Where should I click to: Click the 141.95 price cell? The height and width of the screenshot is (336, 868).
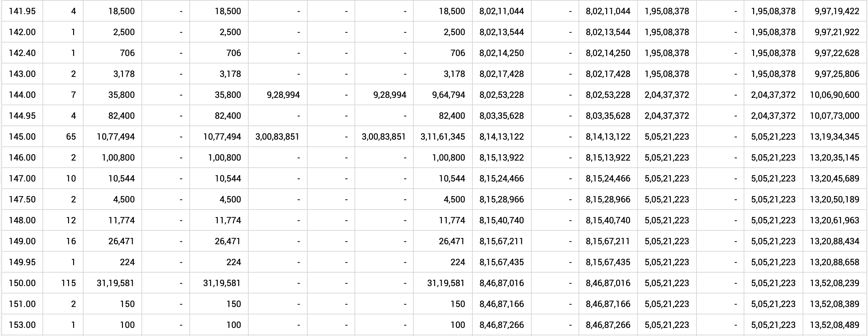22,11
